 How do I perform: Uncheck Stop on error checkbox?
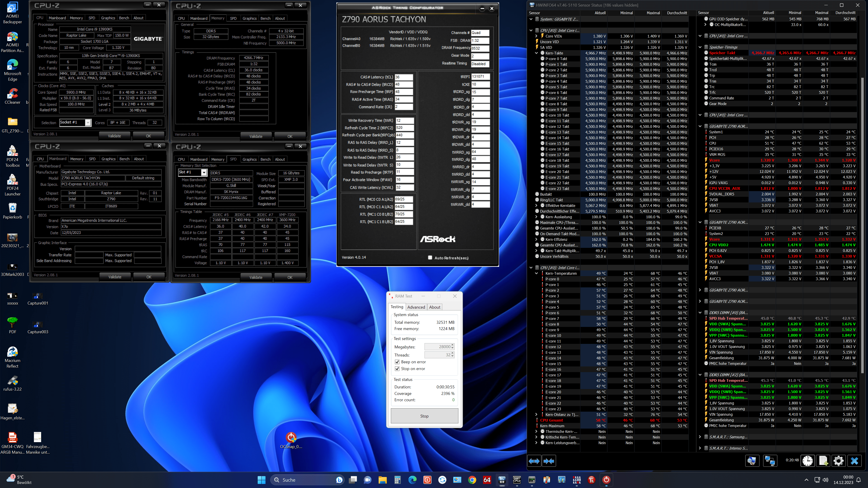[x=397, y=369]
